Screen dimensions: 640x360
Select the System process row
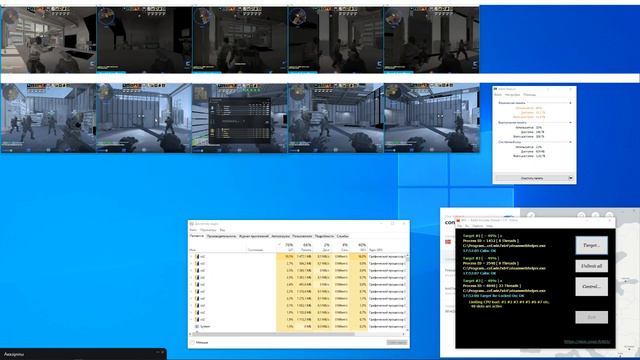tap(298, 327)
